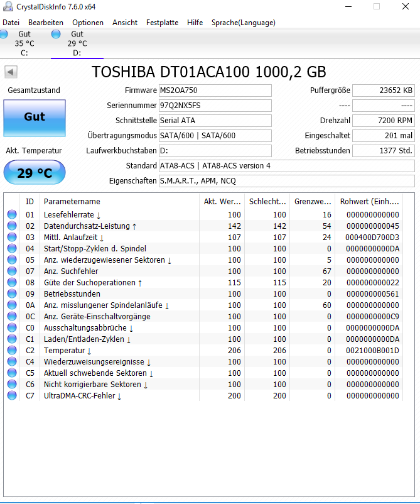
Task: Click the Firmware field MS2OA750
Action: click(215, 90)
